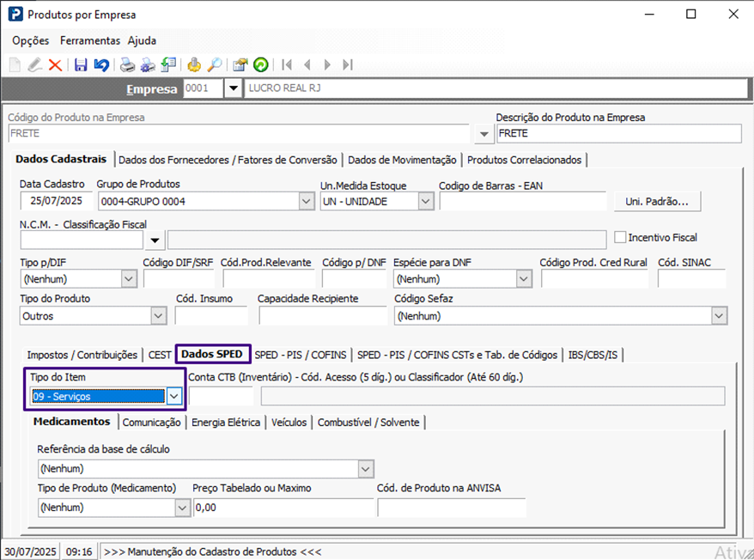Click the blue undo arrow icon

tap(101, 64)
